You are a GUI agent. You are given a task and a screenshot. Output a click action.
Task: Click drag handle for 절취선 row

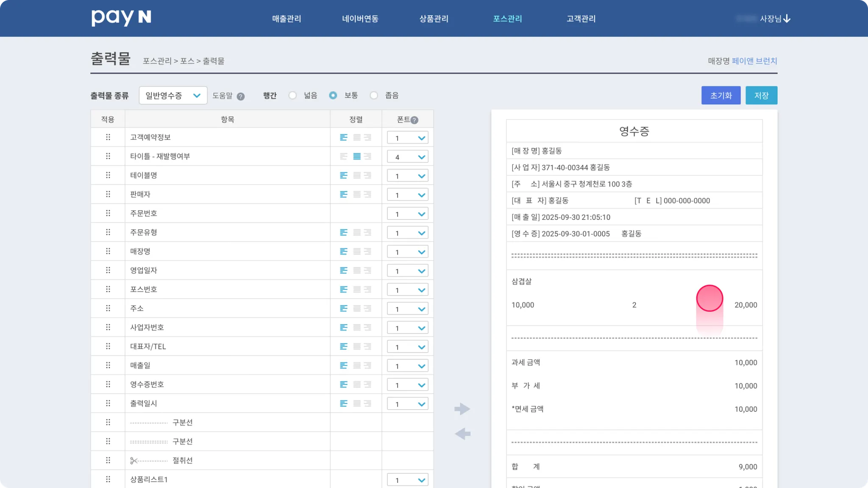108,460
